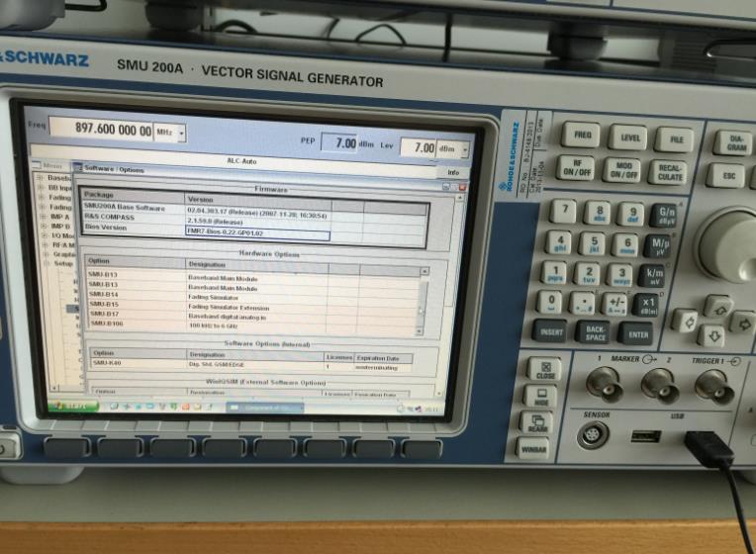The height and width of the screenshot is (554, 756).
Task: Click the 02.04.303.17 (Release) version cell
Action: click(256, 213)
